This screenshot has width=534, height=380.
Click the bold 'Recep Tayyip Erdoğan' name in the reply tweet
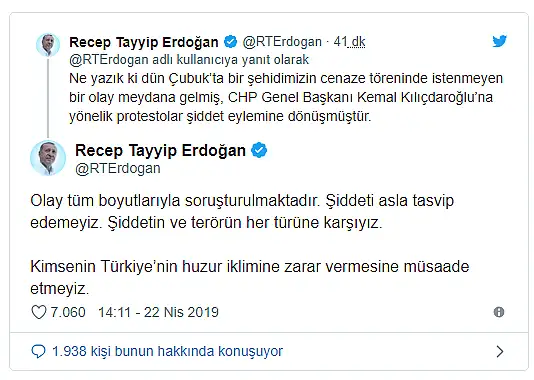click(144, 42)
